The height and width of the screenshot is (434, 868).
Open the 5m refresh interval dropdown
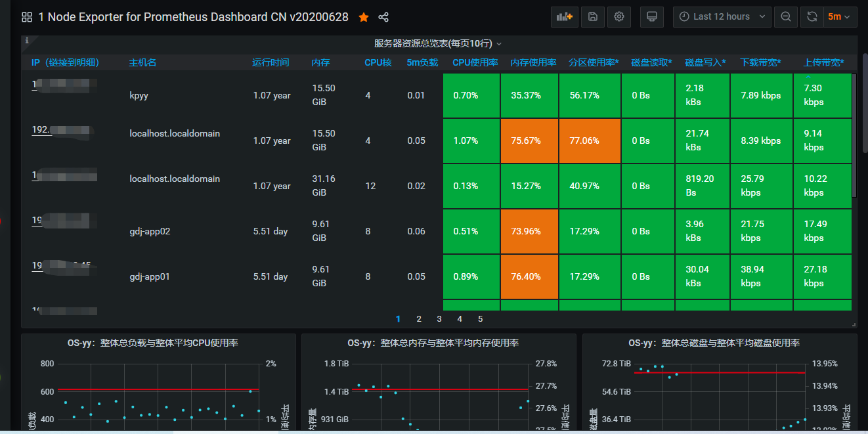pyautogui.click(x=839, y=16)
